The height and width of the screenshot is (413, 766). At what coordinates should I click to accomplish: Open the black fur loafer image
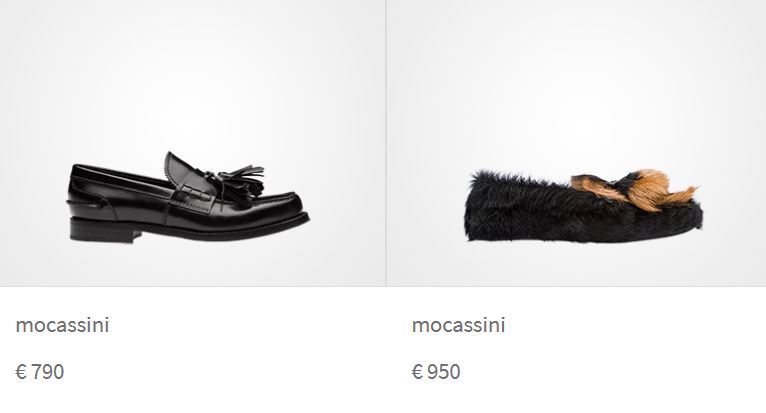point(584,205)
